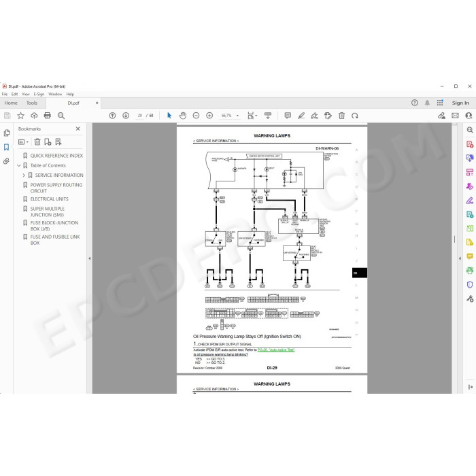The width and height of the screenshot is (476, 476).
Task: Open the search magnifier in the right pane
Action: (x=470, y=130)
